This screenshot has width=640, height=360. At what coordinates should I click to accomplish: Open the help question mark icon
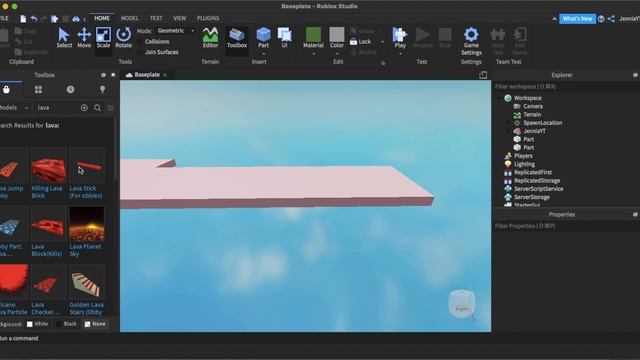(x=601, y=19)
